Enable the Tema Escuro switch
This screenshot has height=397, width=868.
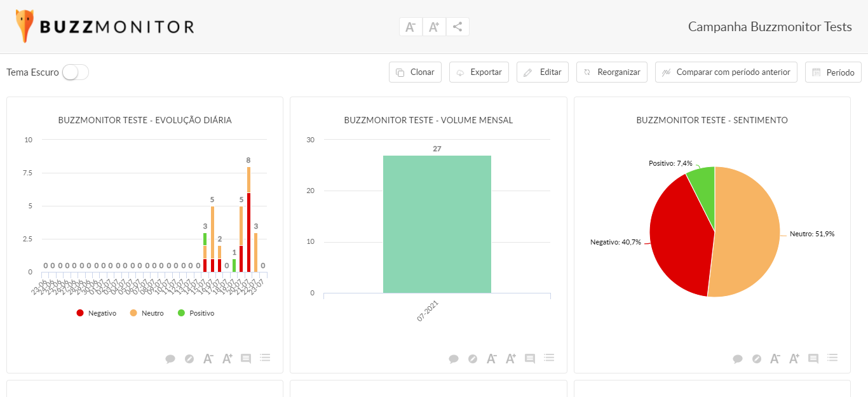click(x=76, y=72)
